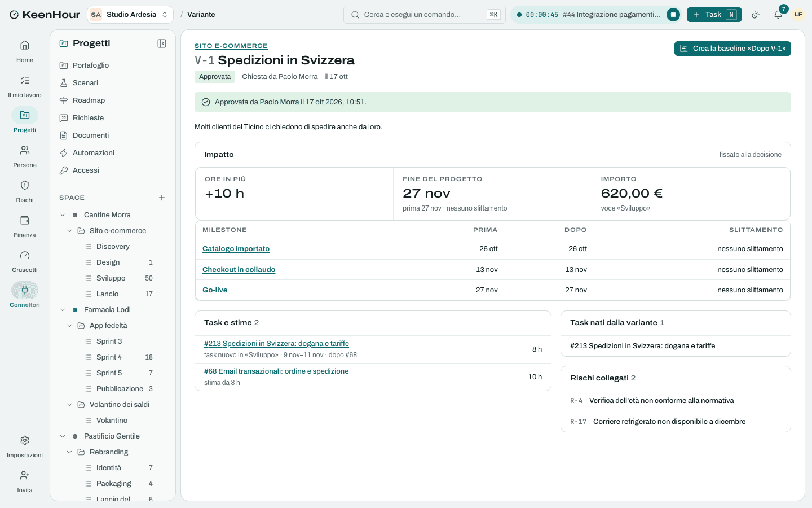Viewport: 812px width, 508px height.
Task: Open the LF user avatar
Action: 798,15
